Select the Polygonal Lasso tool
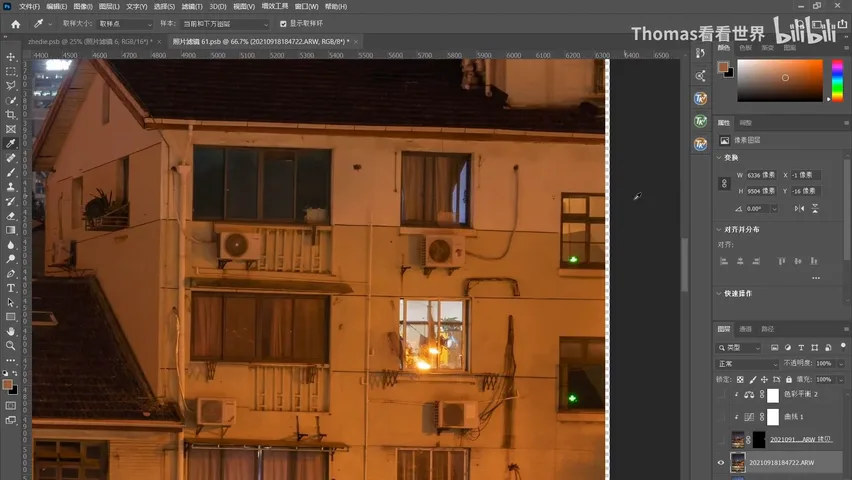This screenshot has width=852, height=480. (10, 86)
